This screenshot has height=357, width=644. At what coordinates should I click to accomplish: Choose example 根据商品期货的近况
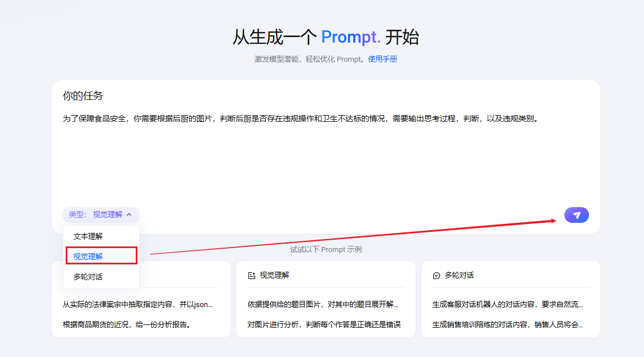(x=127, y=324)
